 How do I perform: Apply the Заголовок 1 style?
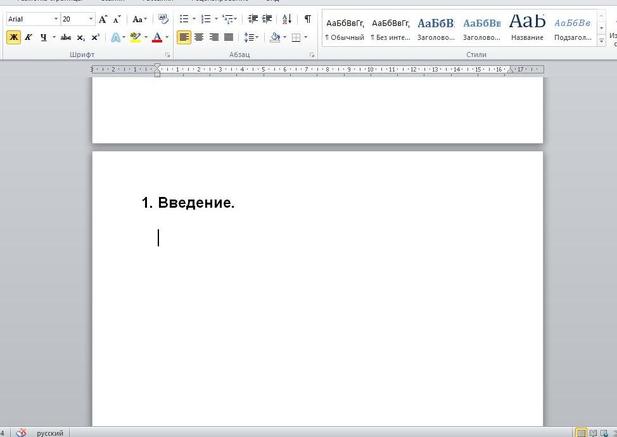click(436, 29)
